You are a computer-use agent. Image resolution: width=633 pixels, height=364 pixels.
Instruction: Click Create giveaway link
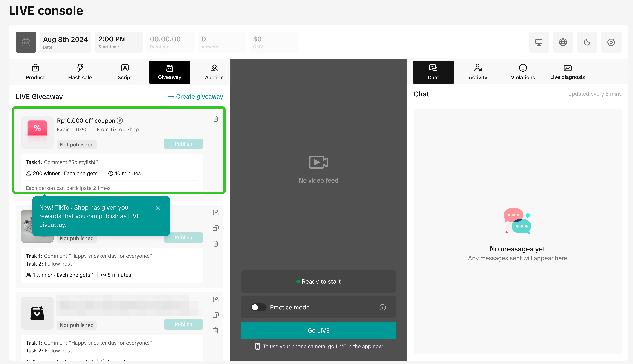click(196, 96)
